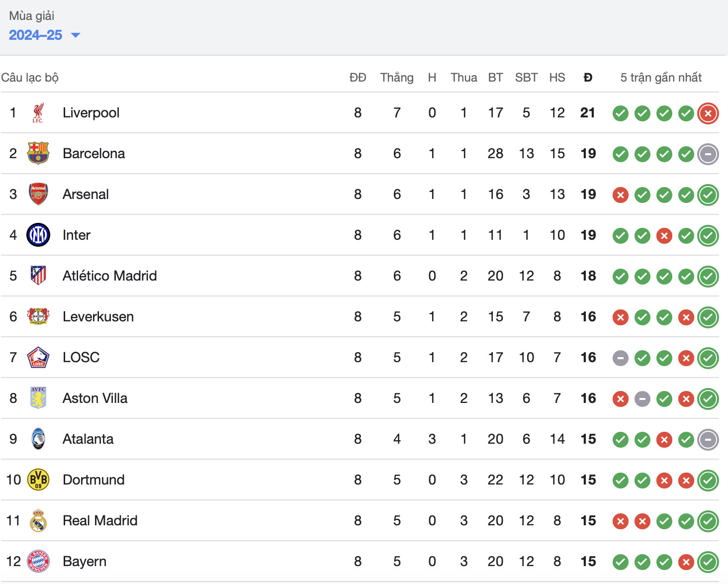This screenshot has height=584, width=728.
Task: Expand the Mùa giải season selector arrow
Action: coord(75,35)
